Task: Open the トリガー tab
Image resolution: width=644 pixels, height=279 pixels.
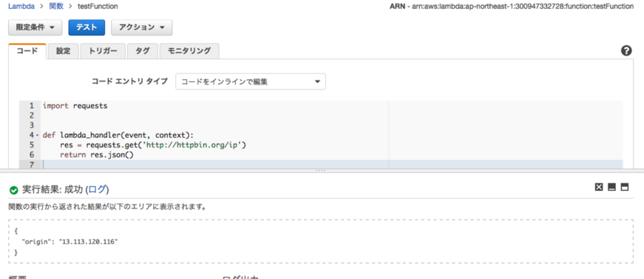Action: tap(103, 51)
